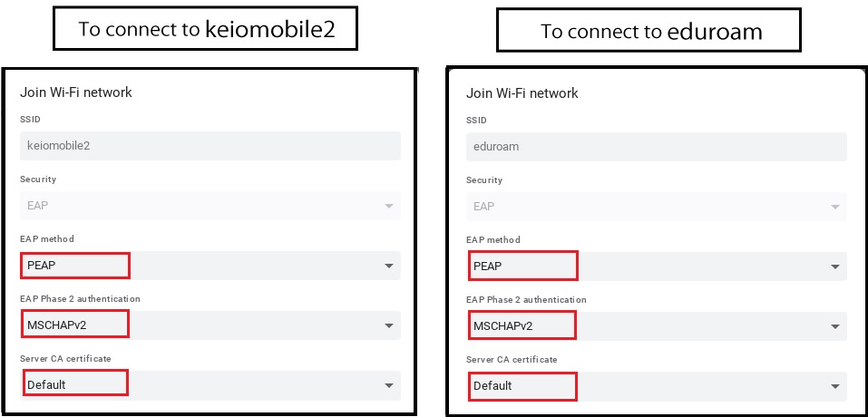This screenshot has width=868, height=417.
Task: Click Security dropdown arrow in keiomobile2 dialog
Action: click(389, 206)
